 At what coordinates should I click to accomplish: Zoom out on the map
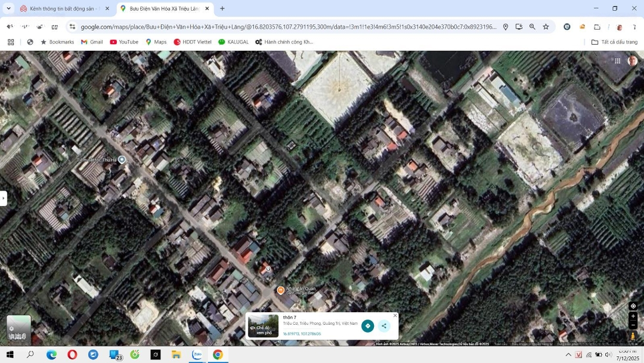tap(633, 325)
